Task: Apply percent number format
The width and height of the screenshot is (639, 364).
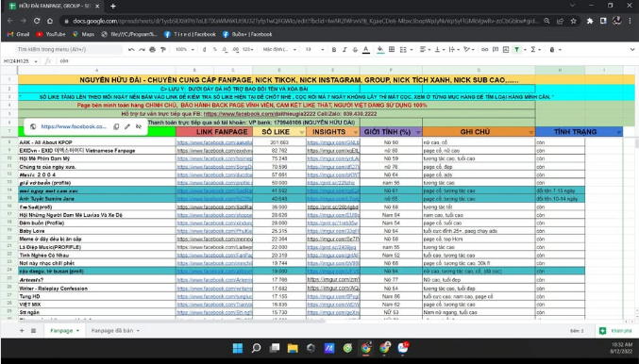Action: [x=215, y=49]
